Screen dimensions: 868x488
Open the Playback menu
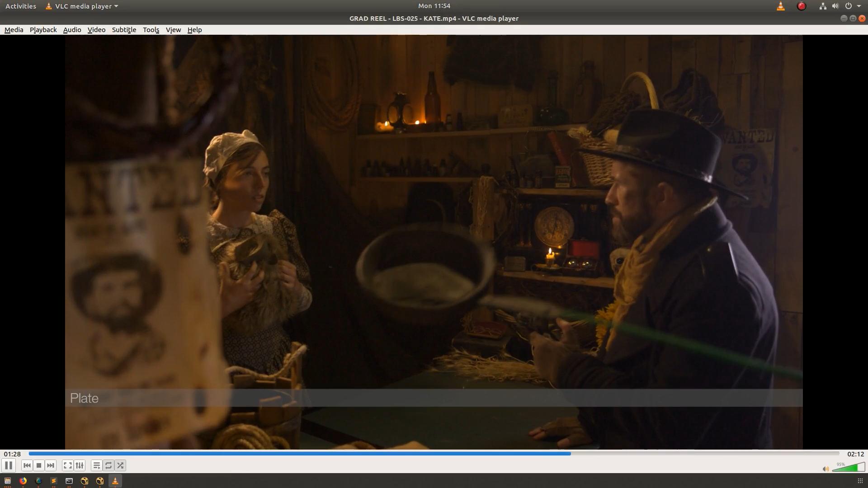tap(43, 30)
